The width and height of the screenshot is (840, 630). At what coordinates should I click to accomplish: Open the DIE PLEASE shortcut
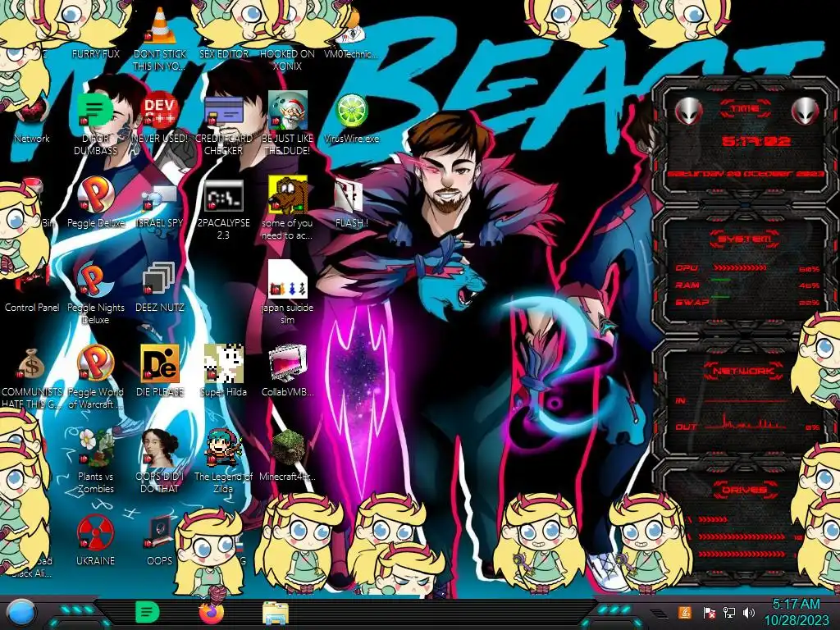pos(160,372)
